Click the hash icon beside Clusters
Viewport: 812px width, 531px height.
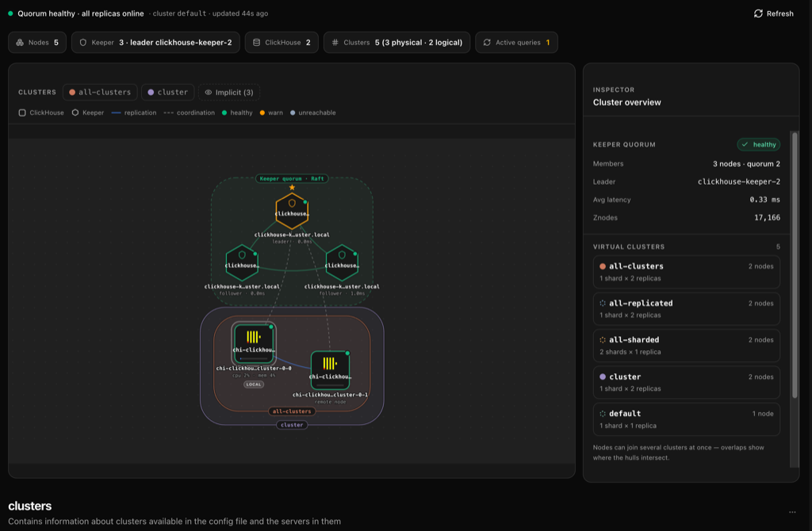[335, 43]
